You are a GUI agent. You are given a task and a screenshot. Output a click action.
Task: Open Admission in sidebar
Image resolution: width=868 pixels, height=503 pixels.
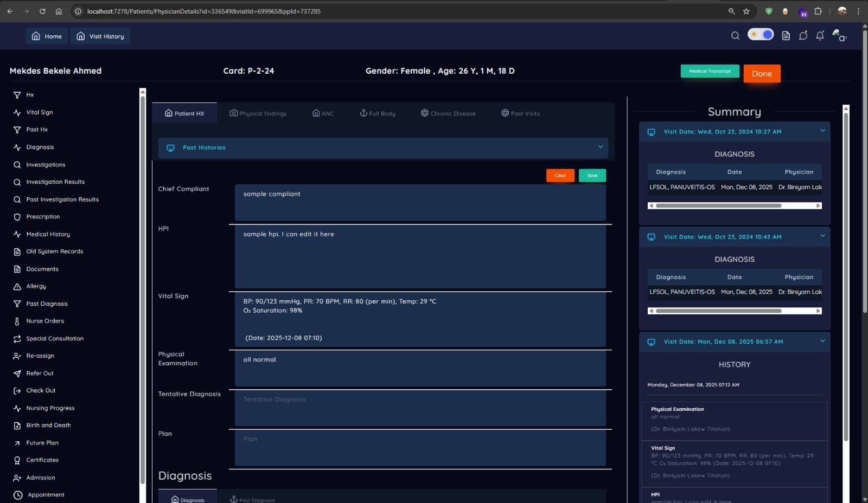(x=34, y=478)
